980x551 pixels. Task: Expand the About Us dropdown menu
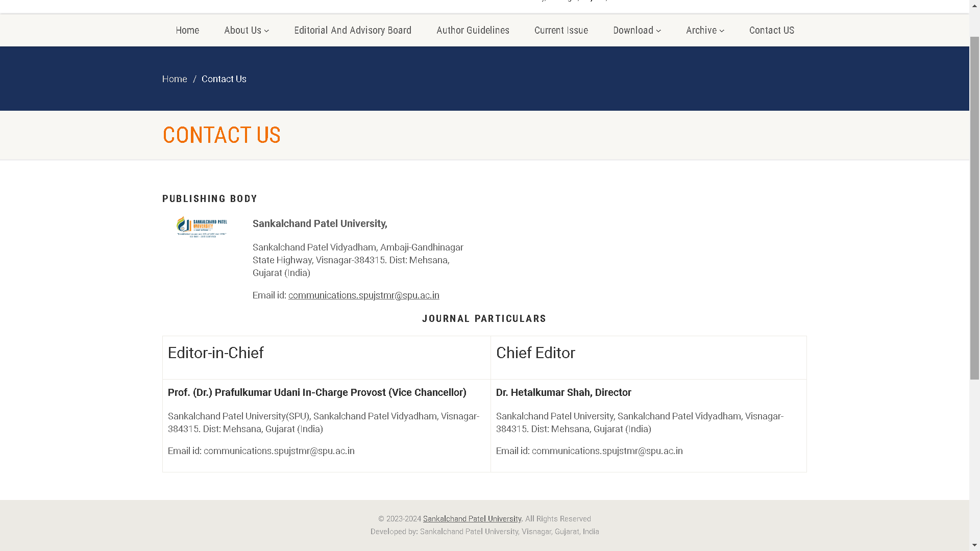(246, 30)
